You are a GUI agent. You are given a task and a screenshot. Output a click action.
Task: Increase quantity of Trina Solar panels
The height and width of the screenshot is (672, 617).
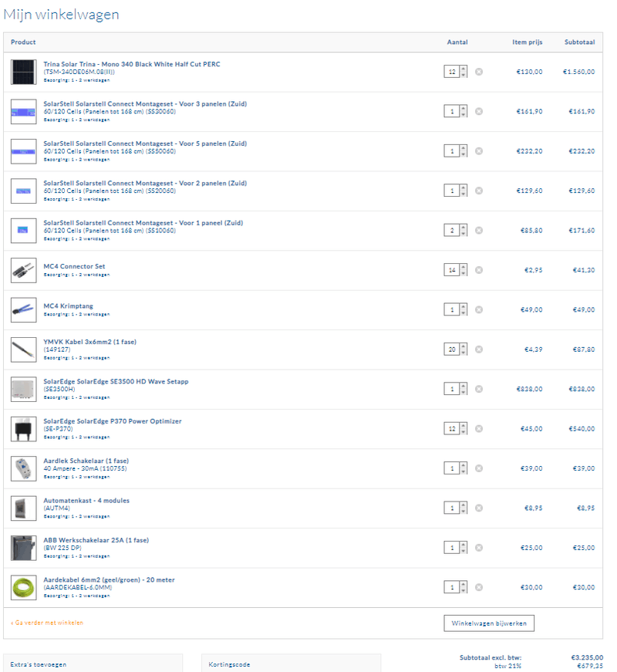[464, 69]
